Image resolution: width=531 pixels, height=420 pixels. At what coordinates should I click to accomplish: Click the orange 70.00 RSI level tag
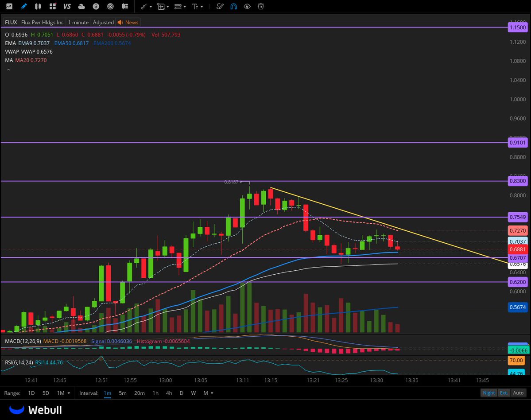coord(516,360)
